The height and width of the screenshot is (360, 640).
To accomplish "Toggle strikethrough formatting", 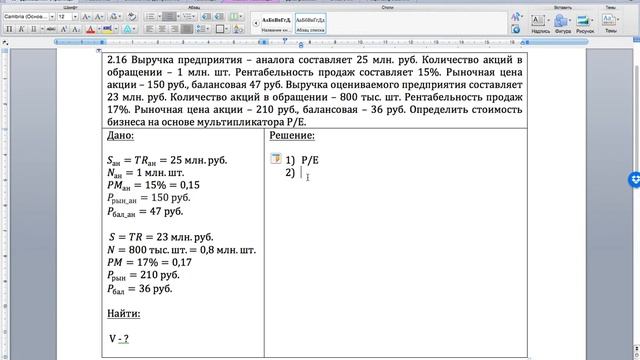I will pyautogui.click(x=51, y=29).
